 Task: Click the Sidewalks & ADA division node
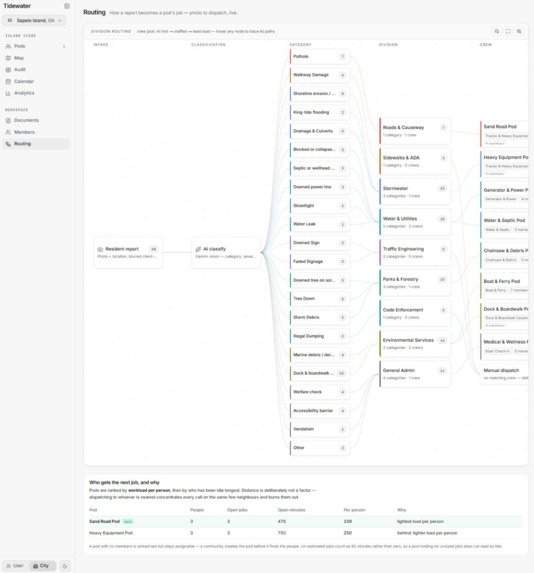(415, 161)
